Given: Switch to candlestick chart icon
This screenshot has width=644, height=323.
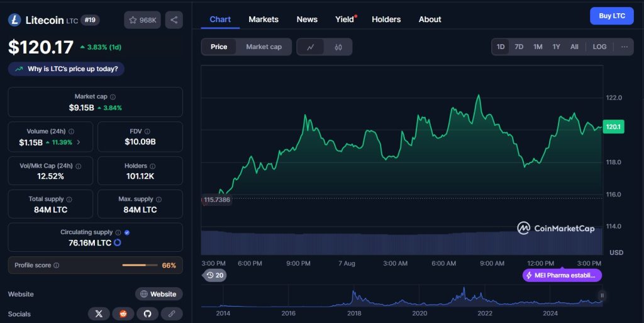Looking at the screenshot, I should [x=338, y=47].
